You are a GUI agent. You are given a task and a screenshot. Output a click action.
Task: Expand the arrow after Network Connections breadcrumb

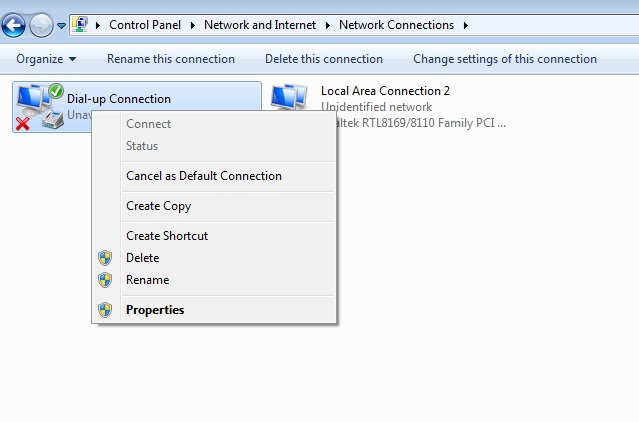(465, 25)
